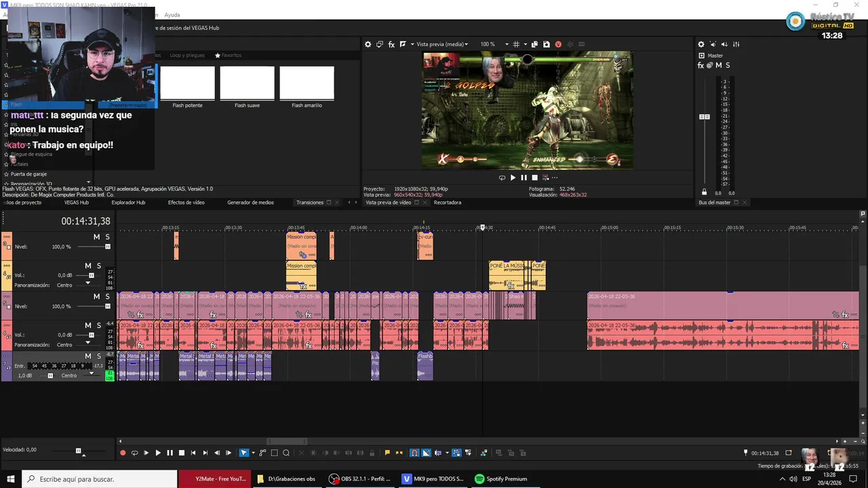Open pan type arrow on purple audio track
Image resolution: width=868 pixels, height=488 pixels.
92,374
